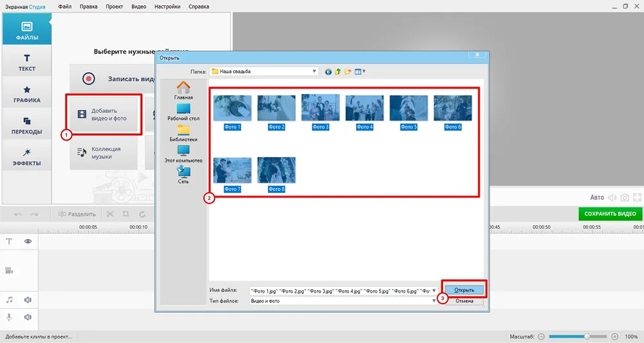
Task: Click the rotate icon in timeline toolbar
Action: coord(142,214)
